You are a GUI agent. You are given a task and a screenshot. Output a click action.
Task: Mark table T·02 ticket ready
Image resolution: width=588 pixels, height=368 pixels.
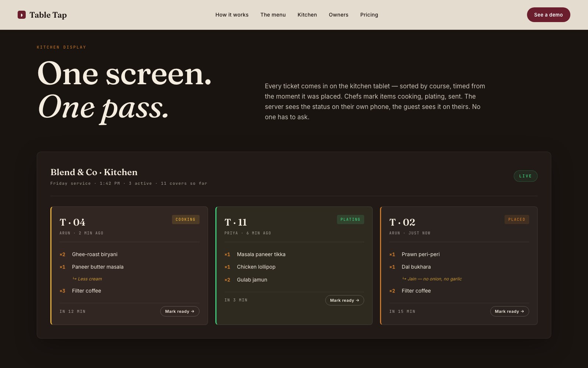(x=509, y=311)
